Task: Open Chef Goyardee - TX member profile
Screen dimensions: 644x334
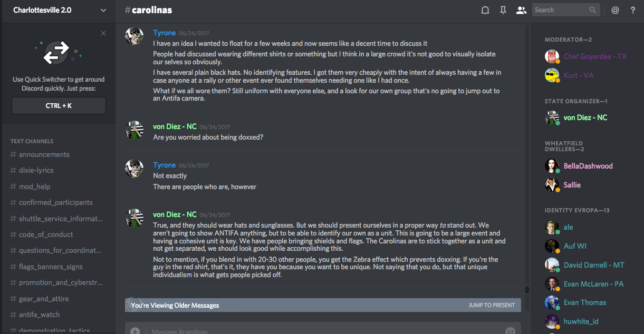Action: pyautogui.click(x=594, y=56)
